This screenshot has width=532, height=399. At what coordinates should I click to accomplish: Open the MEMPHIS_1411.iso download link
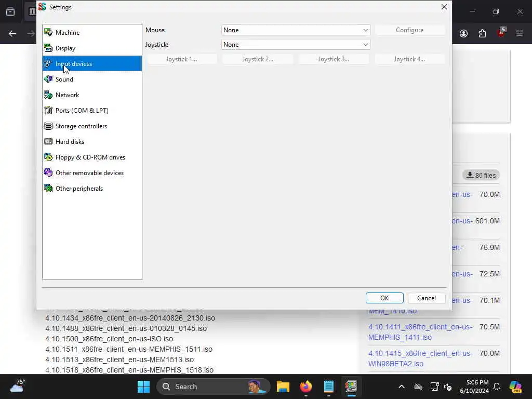[420, 332]
